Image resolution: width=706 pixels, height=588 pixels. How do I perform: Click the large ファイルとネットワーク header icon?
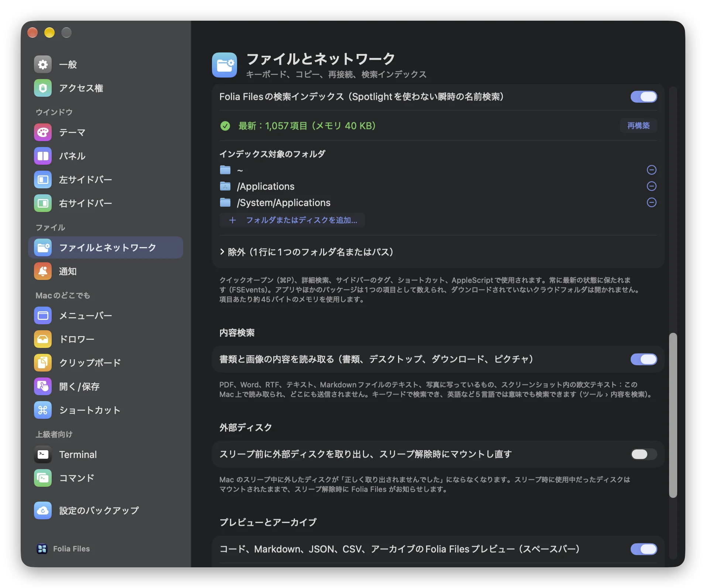pyautogui.click(x=225, y=65)
